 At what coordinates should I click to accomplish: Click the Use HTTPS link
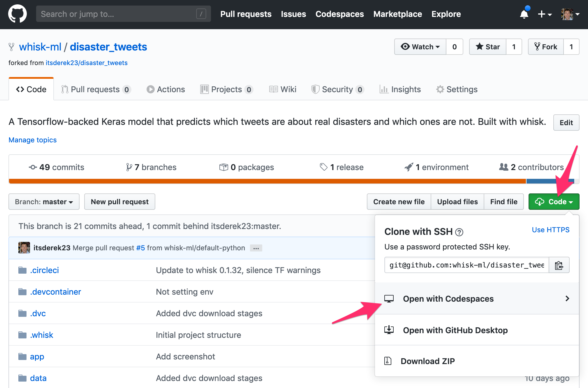pyautogui.click(x=550, y=230)
